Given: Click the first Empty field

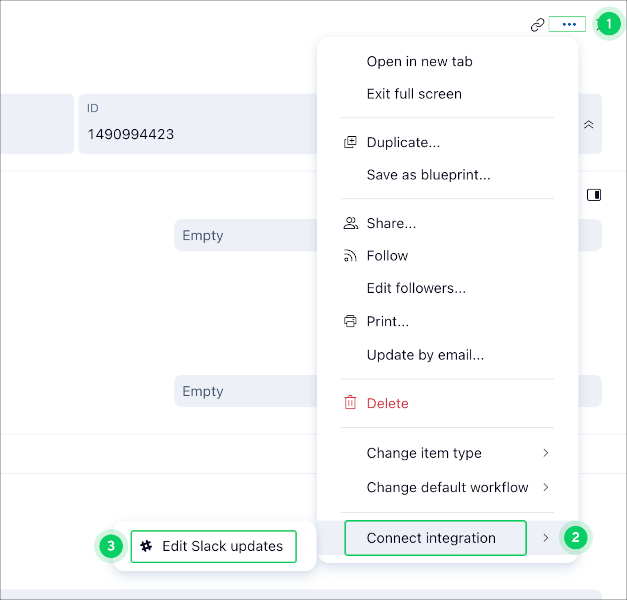Looking at the screenshot, I should (x=245, y=236).
